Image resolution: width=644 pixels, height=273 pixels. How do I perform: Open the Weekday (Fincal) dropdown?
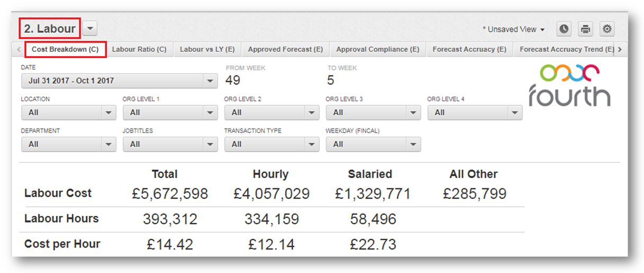(x=373, y=144)
